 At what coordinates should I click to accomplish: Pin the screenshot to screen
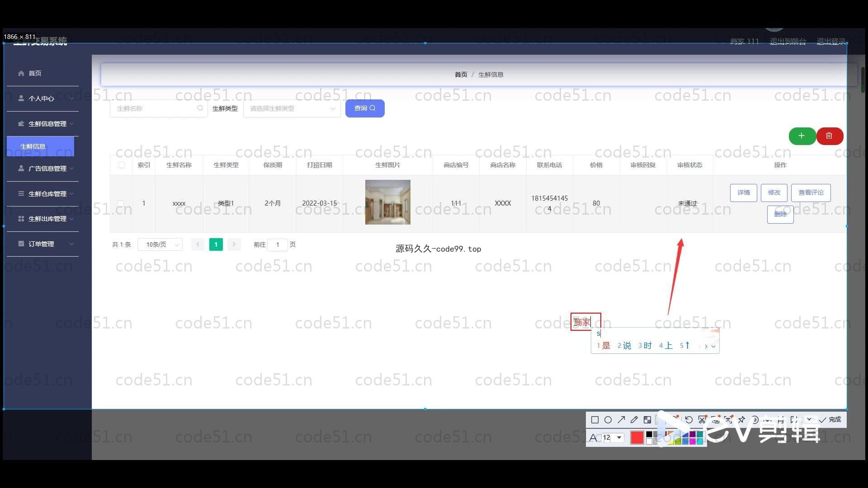tap(741, 420)
